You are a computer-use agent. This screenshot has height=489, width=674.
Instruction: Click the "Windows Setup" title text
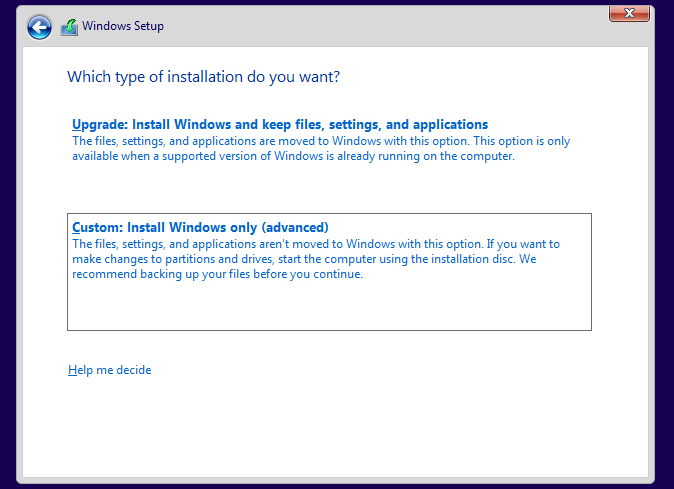point(123,26)
